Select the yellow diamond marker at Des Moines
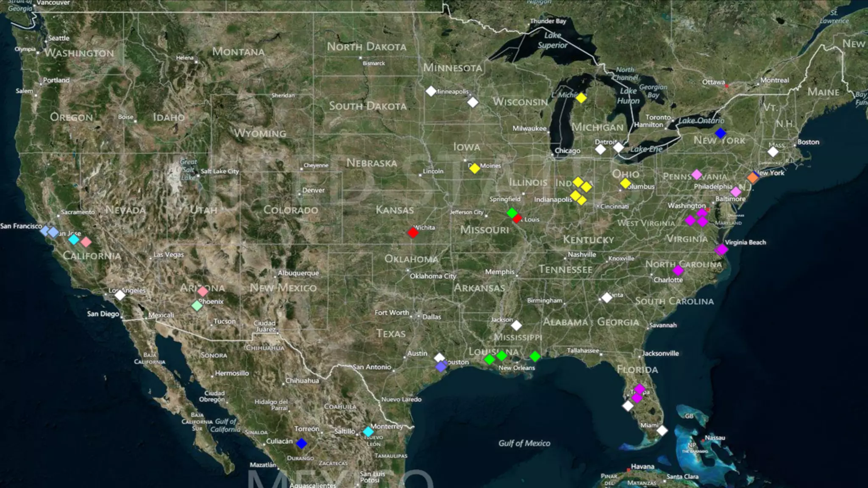Screen dimensions: 868x488 coord(475,168)
